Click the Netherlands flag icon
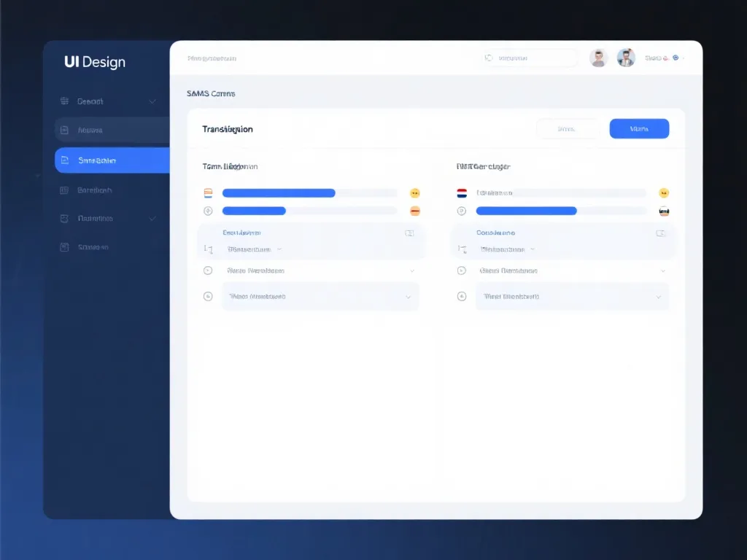The image size is (747, 560). click(x=462, y=192)
